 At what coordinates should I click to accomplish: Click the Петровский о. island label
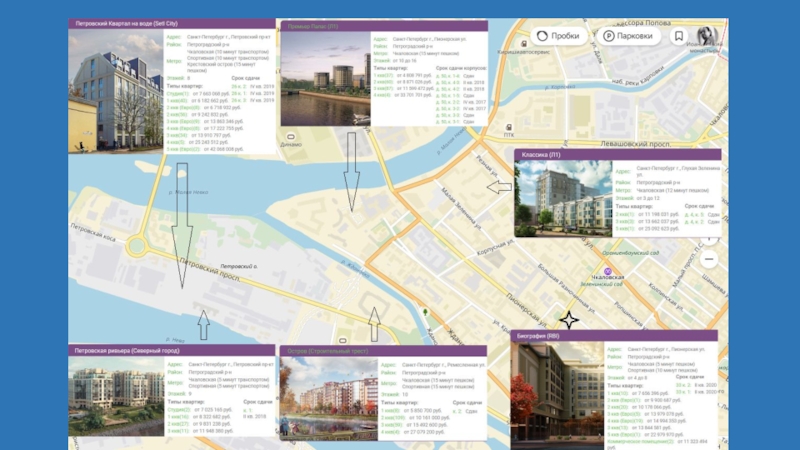[x=239, y=266]
